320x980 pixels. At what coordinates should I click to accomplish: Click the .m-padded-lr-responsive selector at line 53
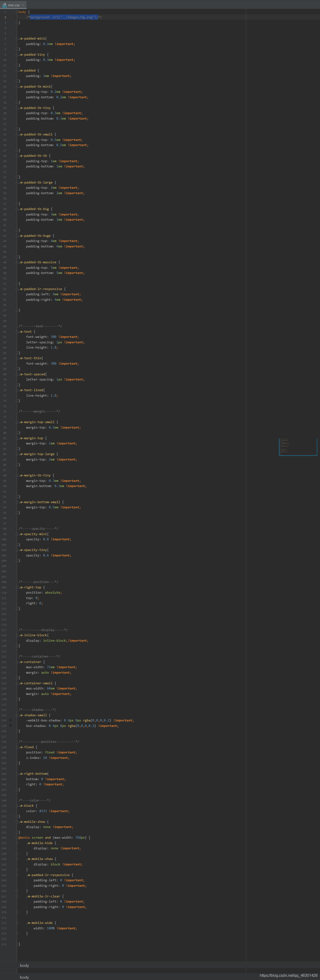40,289
